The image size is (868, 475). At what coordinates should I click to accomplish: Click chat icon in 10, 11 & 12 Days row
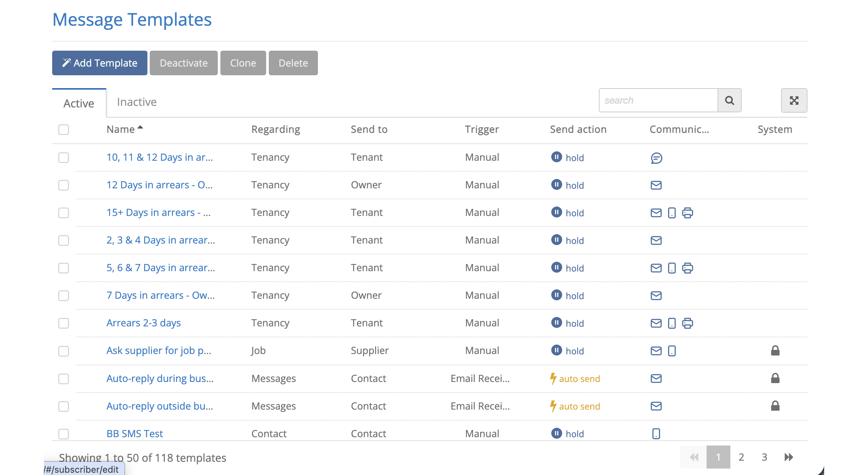[x=656, y=158]
